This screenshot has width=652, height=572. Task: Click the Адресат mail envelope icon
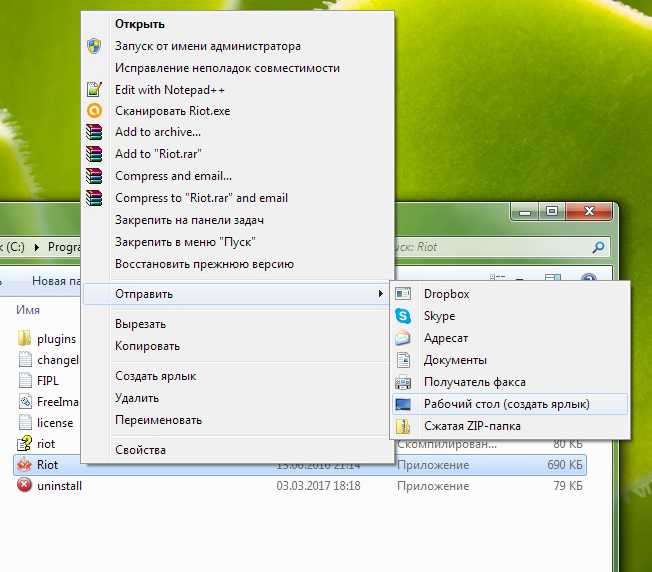click(403, 338)
